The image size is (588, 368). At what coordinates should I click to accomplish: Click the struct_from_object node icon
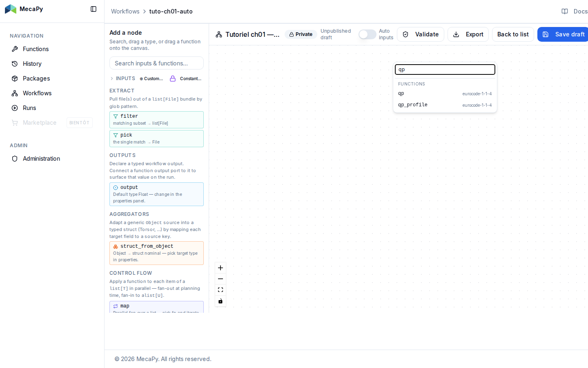click(116, 247)
